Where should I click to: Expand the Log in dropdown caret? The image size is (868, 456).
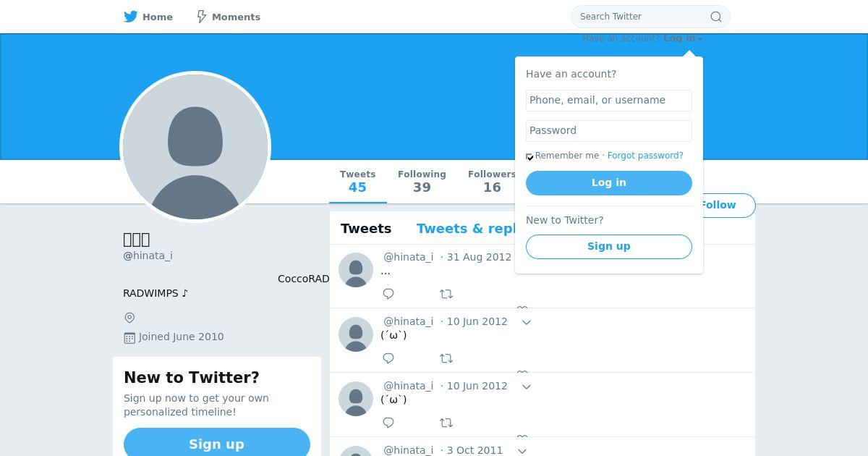700,39
